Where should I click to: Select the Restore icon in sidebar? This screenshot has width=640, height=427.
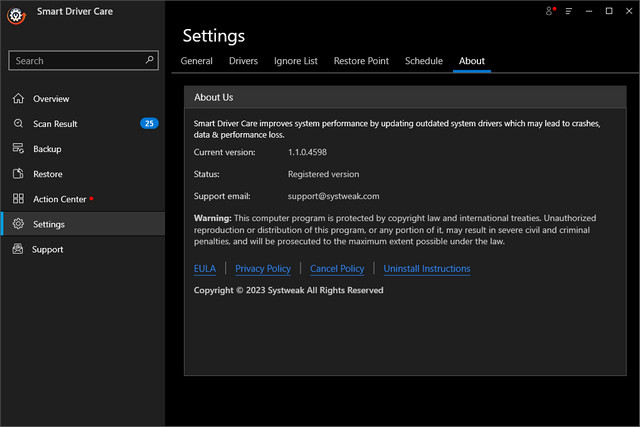tap(17, 174)
